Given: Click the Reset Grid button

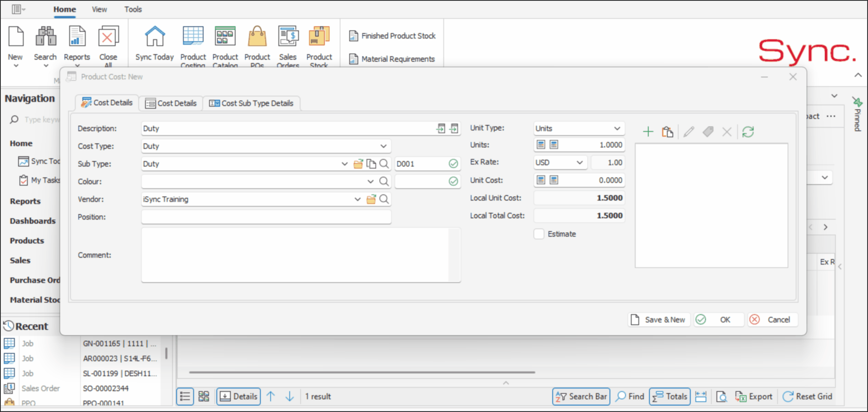Looking at the screenshot, I should pyautogui.click(x=808, y=397).
